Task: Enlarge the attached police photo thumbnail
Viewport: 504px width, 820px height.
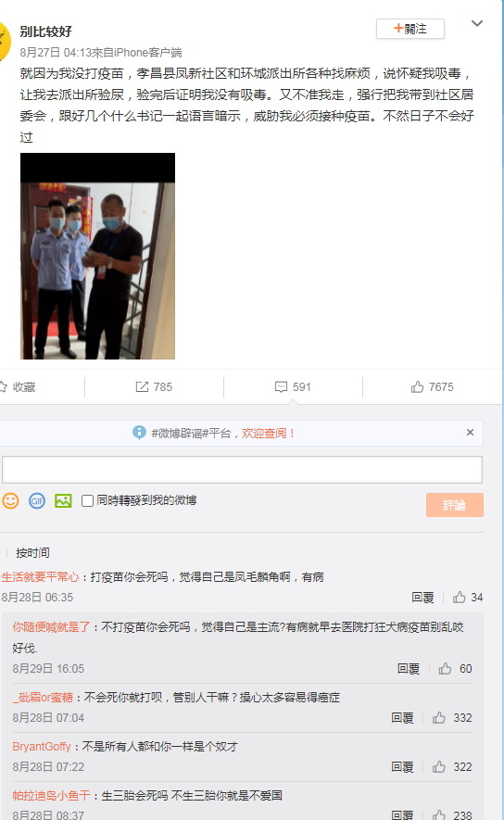Action: pos(98,257)
